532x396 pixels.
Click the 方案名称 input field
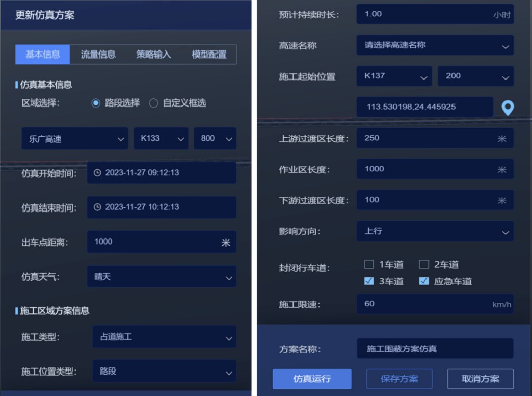[x=435, y=349]
